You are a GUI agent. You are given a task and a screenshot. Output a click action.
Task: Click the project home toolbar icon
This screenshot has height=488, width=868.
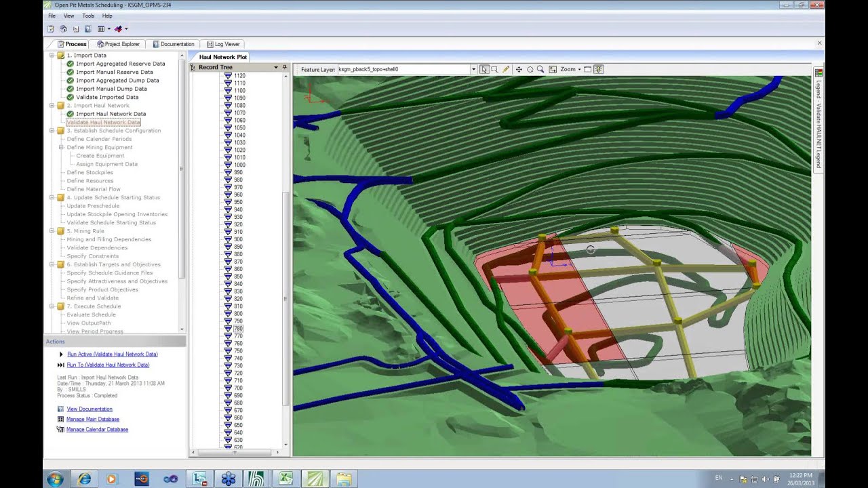63,29
